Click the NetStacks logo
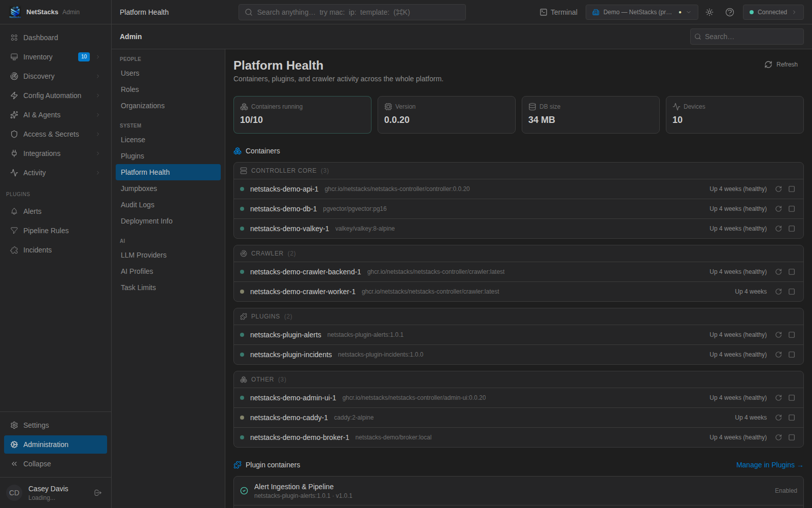 click(15, 12)
